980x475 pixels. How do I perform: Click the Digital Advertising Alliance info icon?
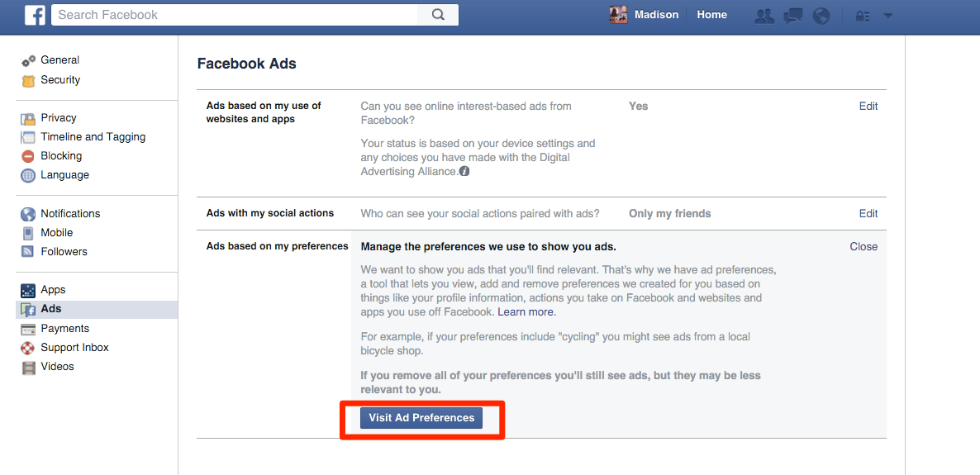click(464, 172)
